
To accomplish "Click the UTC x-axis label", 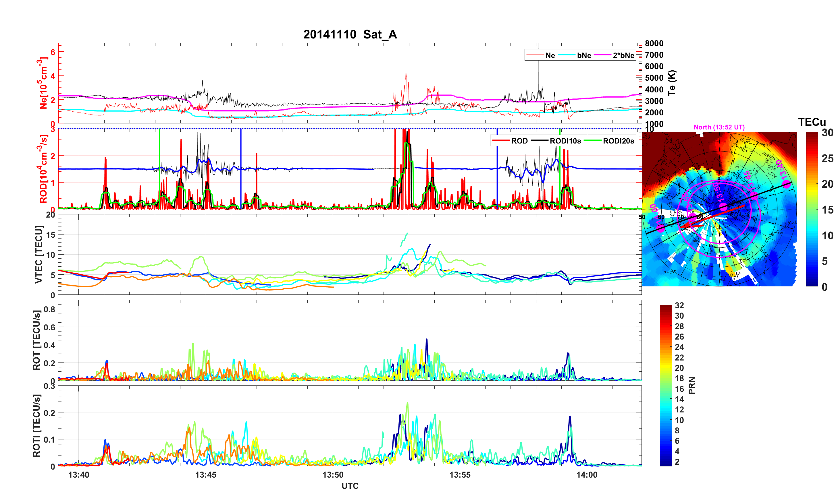I will [350, 486].
